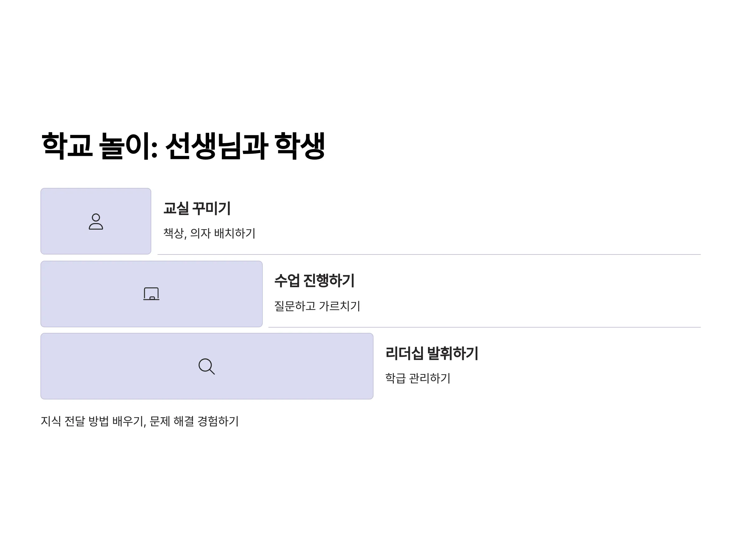Click the heading 수업 진행하기
Screen dimensions: 747x560
coord(314,281)
